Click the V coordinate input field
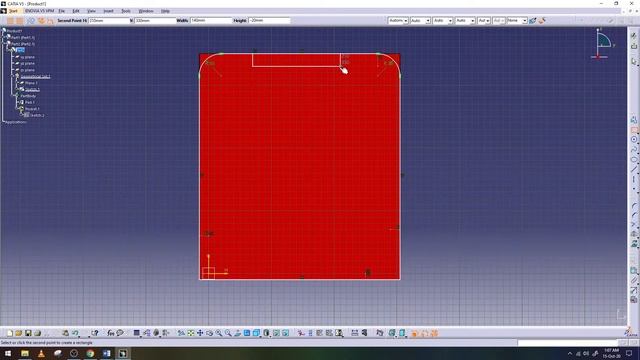The image size is (640, 360). pyautogui.click(x=155, y=20)
